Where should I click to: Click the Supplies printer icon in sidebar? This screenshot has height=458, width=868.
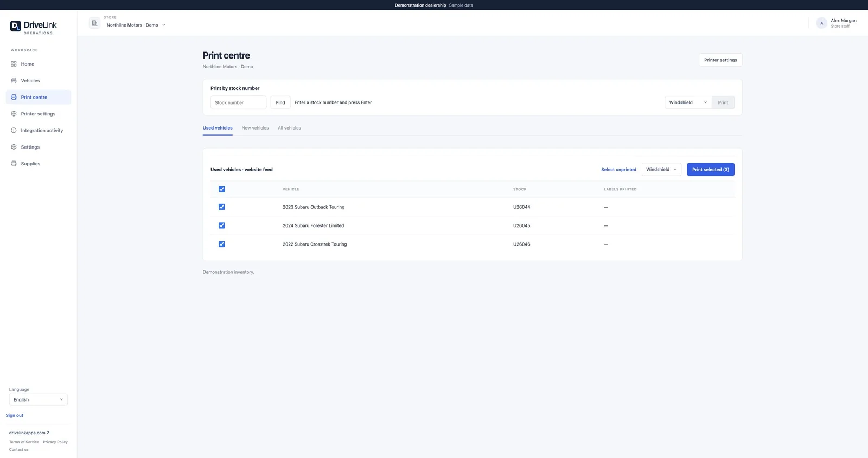(x=14, y=163)
